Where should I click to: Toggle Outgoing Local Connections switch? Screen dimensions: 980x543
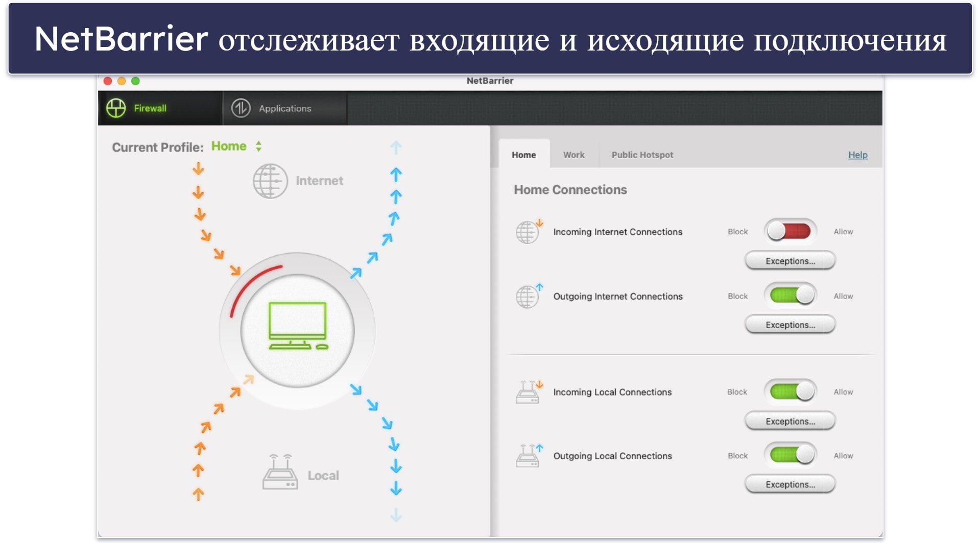click(790, 455)
